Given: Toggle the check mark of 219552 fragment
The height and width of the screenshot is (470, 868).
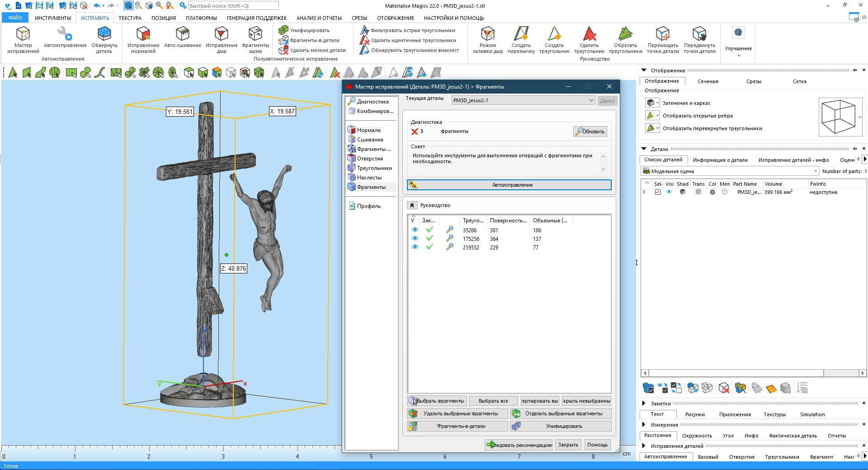Looking at the screenshot, I should (x=429, y=247).
